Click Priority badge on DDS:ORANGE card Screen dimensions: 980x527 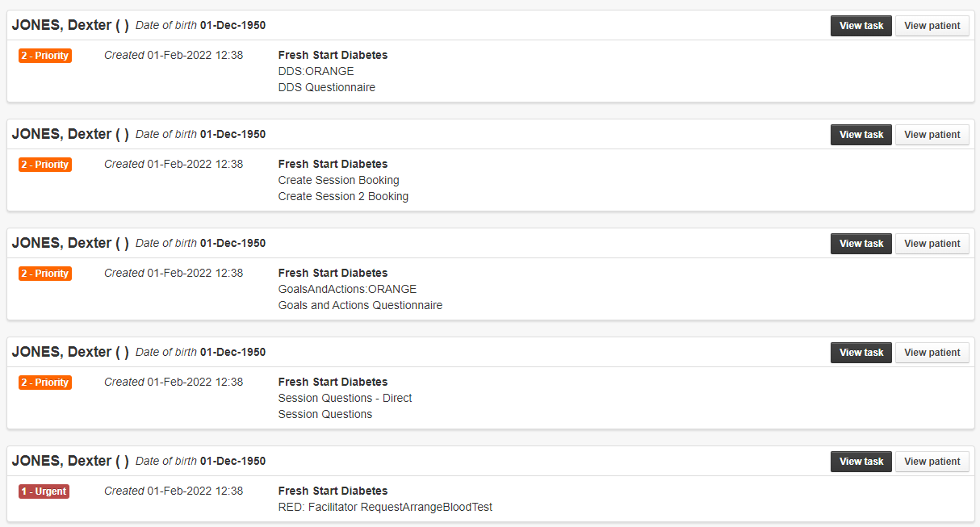pos(45,56)
